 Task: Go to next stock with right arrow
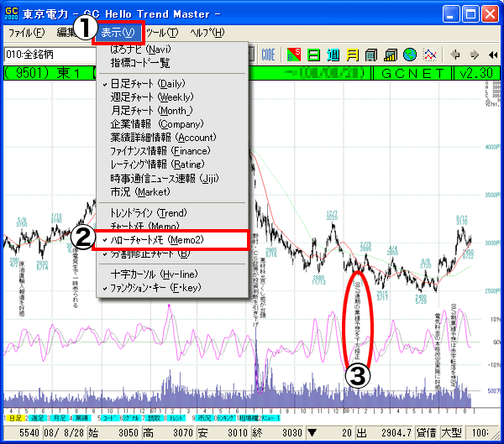[474, 55]
